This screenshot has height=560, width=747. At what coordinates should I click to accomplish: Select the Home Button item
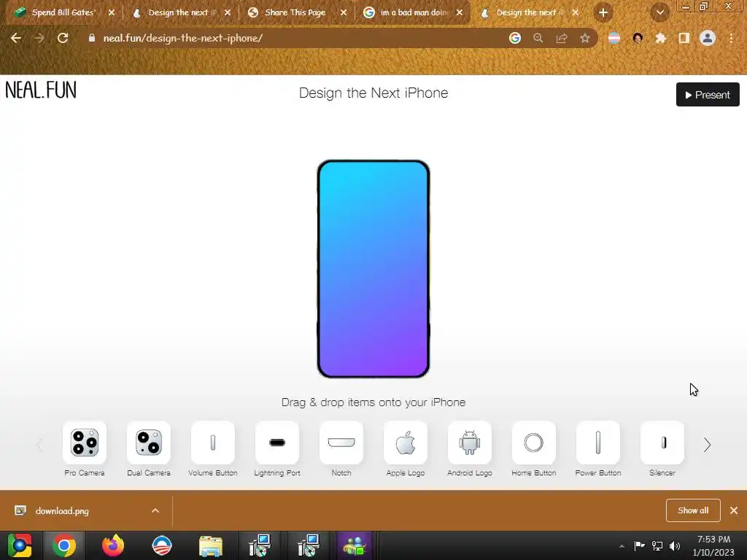click(x=533, y=443)
